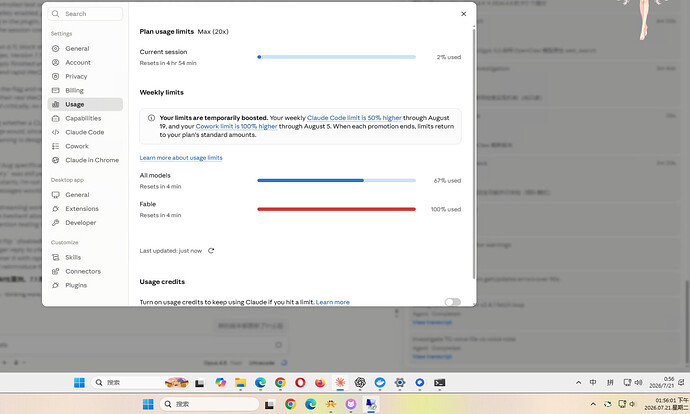Click the '100% used' value
This screenshot has width=690, height=414.
(x=446, y=209)
